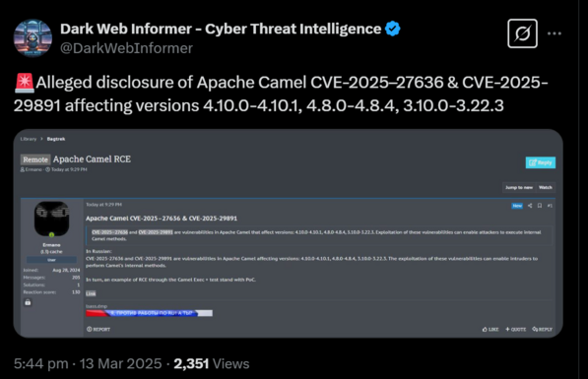588x379 pixels.
Task: Click Jump to new button
Action: [519, 187]
